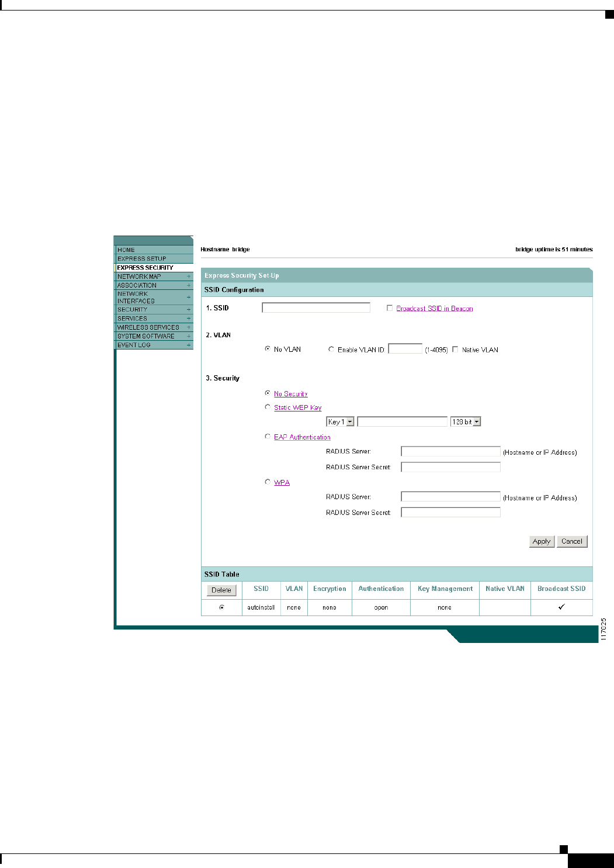Click the Apply button
Image resolution: width=614 pixels, height=868 pixels.
click(542, 541)
